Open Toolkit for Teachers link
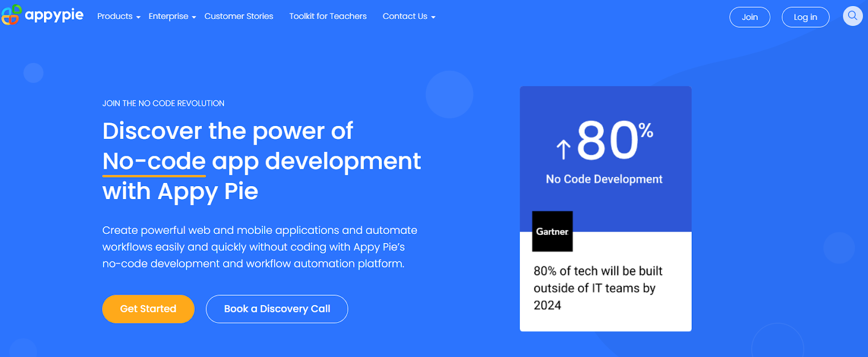Image resolution: width=868 pixels, height=357 pixels. (x=328, y=16)
